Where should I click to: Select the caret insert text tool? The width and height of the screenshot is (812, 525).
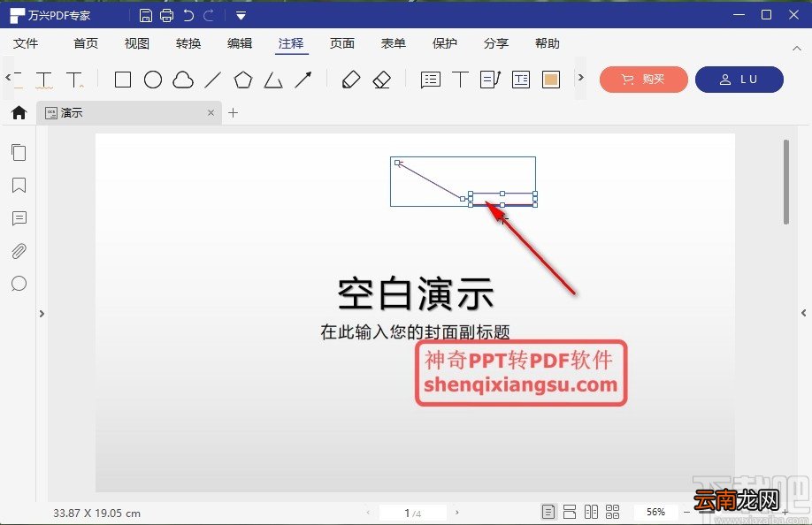point(75,80)
